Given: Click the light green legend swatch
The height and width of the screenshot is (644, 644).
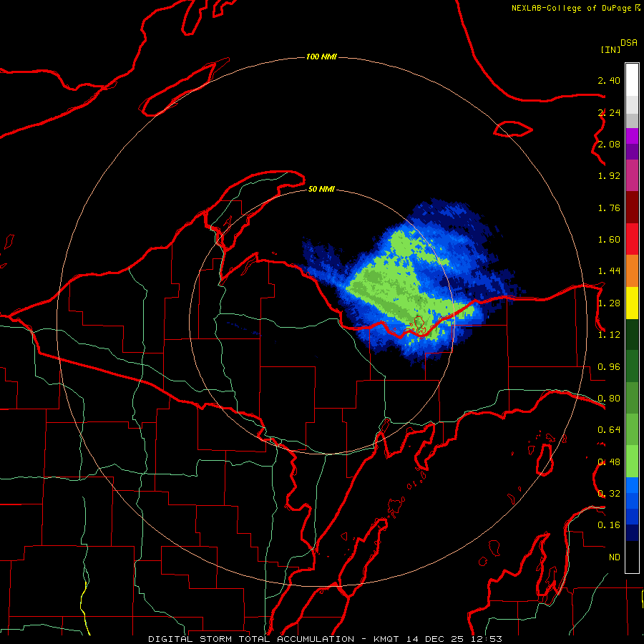Looking at the screenshot, I should coord(632,462).
